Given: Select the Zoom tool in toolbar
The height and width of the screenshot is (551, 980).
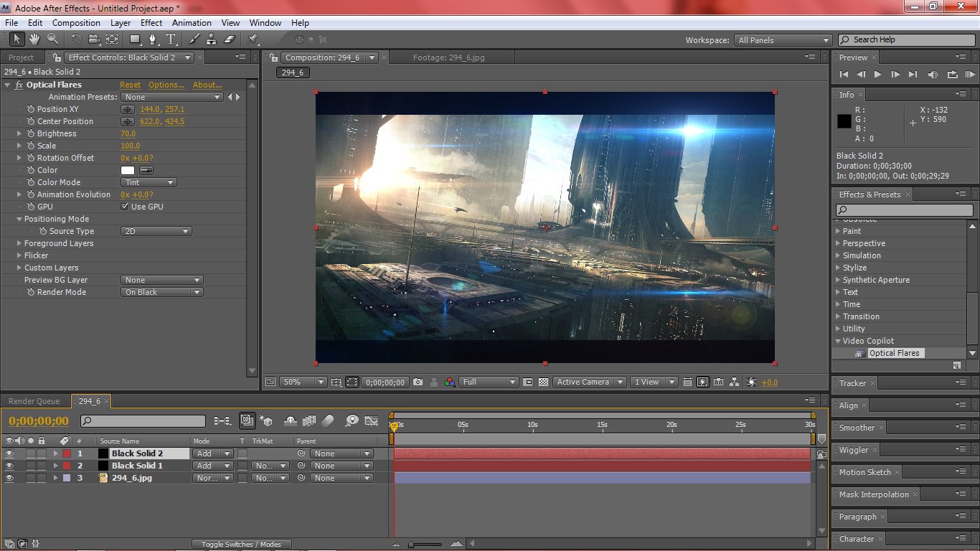Looking at the screenshot, I should click(x=52, y=39).
